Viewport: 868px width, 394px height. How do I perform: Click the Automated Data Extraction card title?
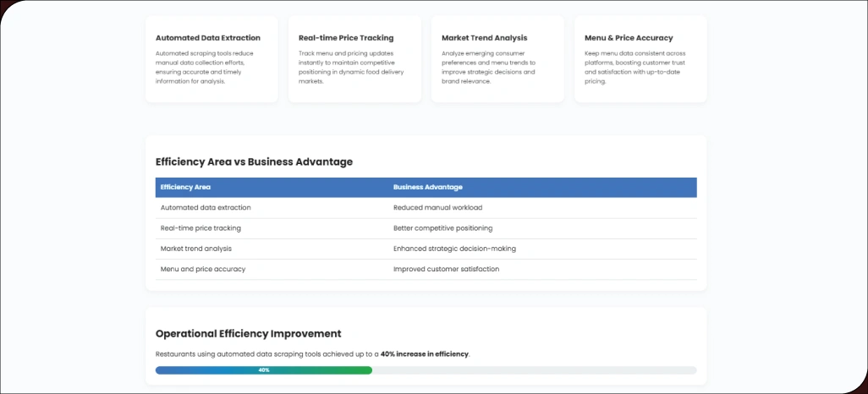pos(207,38)
